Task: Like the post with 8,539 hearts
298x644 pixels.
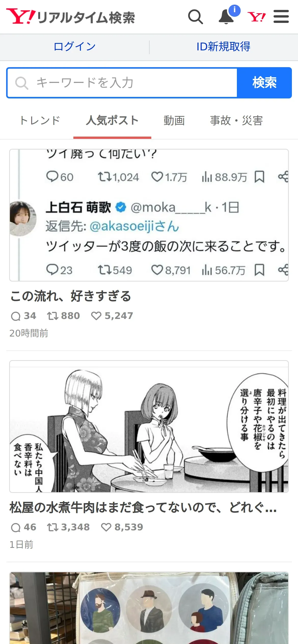Action: click(106, 527)
